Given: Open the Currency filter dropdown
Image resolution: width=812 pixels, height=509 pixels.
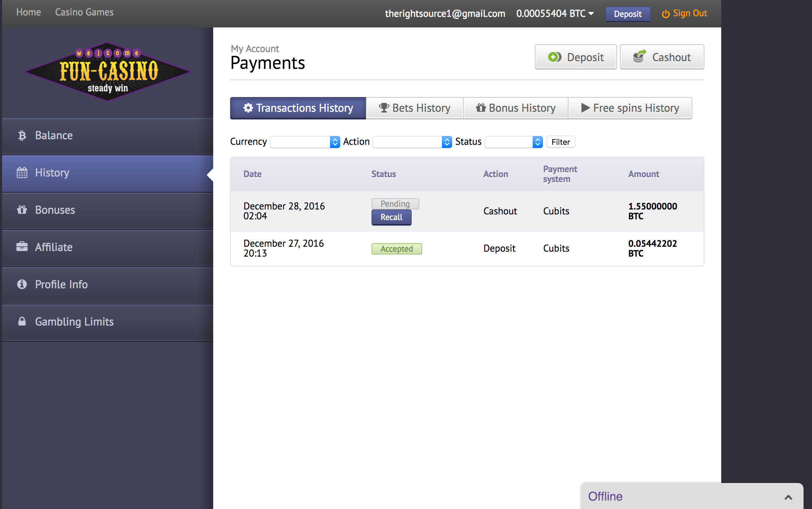Looking at the screenshot, I should tap(305, 142).
